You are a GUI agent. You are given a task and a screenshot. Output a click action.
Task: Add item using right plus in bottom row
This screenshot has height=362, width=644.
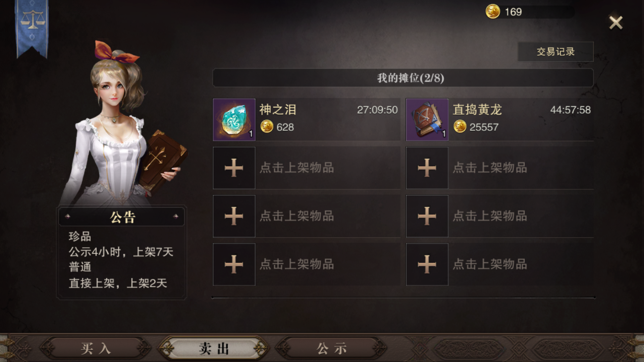(427, 264)
